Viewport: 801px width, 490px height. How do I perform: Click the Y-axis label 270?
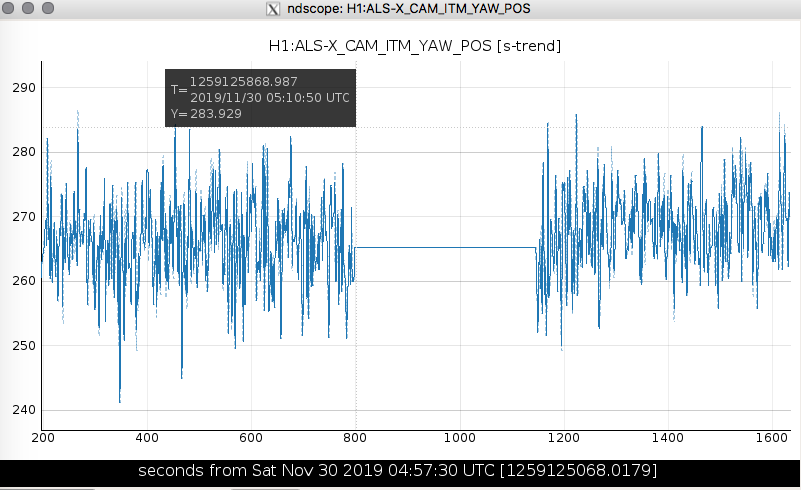point(24,217)
